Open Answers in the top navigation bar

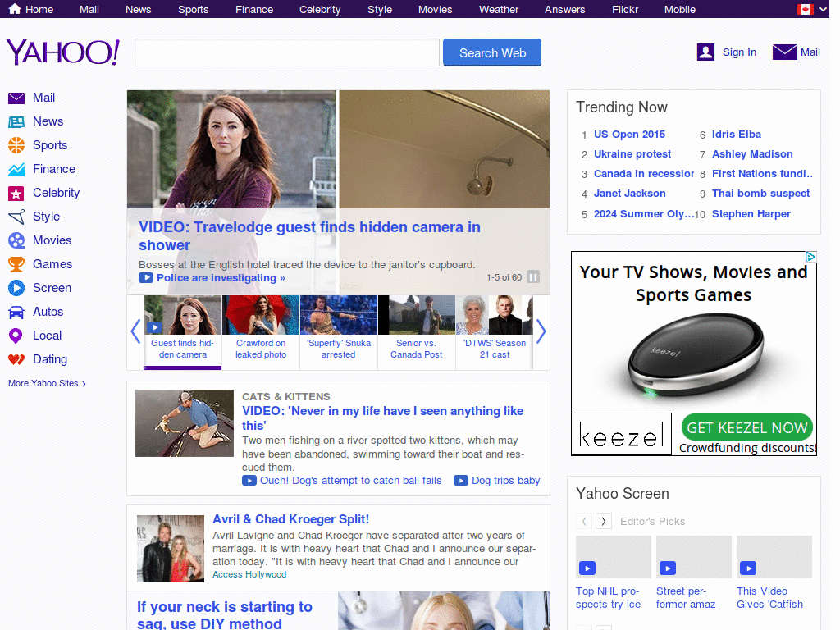coord(565,10)
